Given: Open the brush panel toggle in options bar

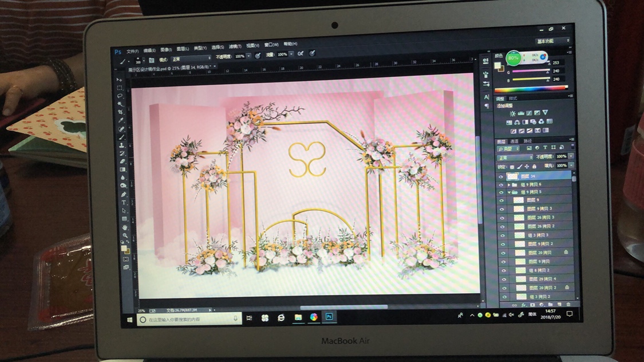Looking at the screenshot, I should pos(152,60).
